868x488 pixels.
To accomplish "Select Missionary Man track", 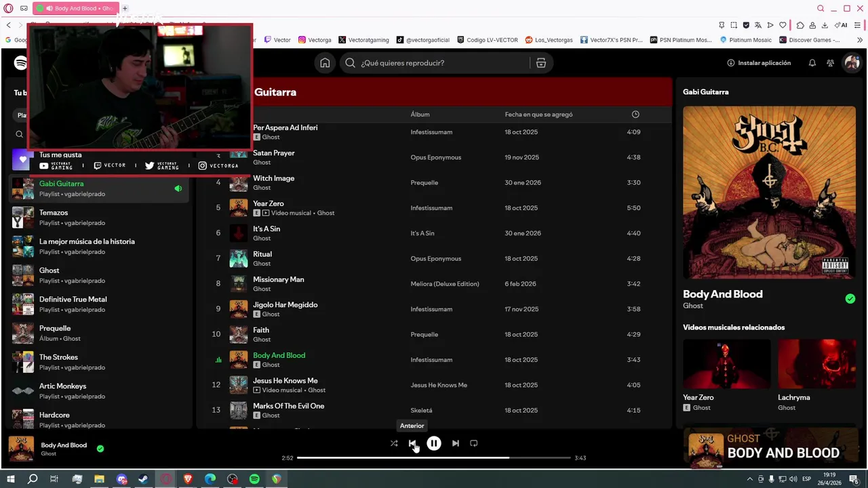I will (x=434, y=284).
